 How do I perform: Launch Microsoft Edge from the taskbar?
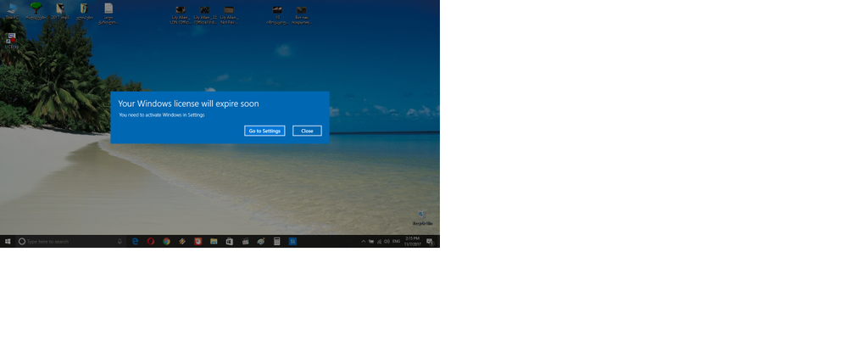pos(135,242)
